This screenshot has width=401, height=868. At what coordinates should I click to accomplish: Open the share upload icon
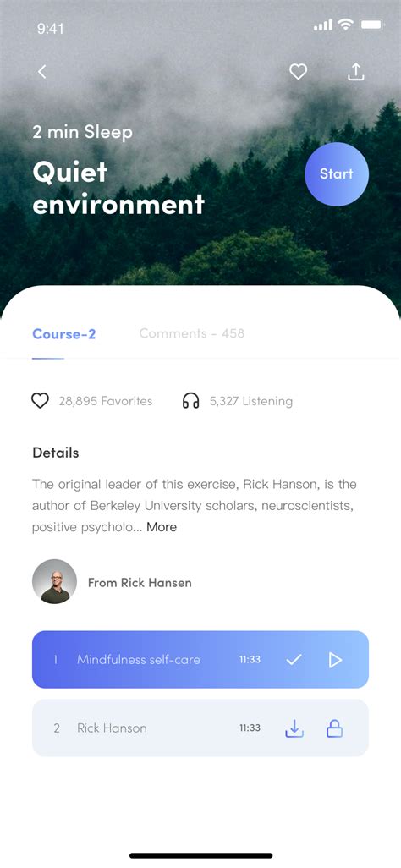tap(356, 71)
